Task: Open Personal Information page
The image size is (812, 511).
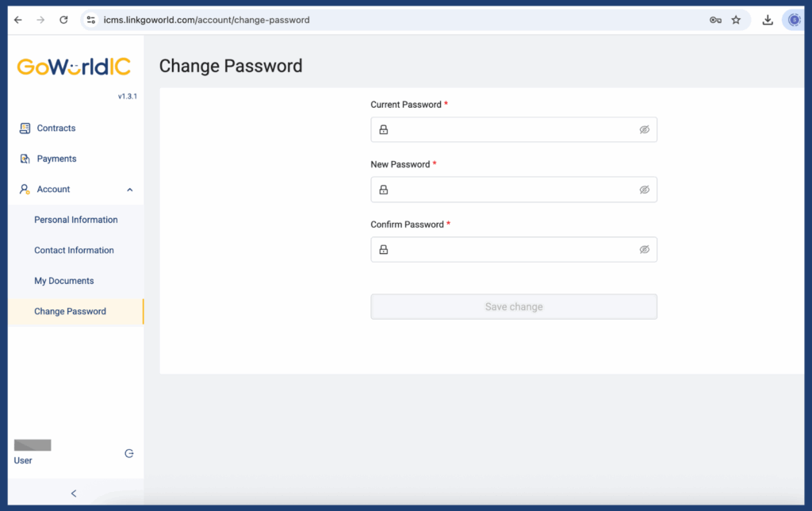Action: pos(76,220)
